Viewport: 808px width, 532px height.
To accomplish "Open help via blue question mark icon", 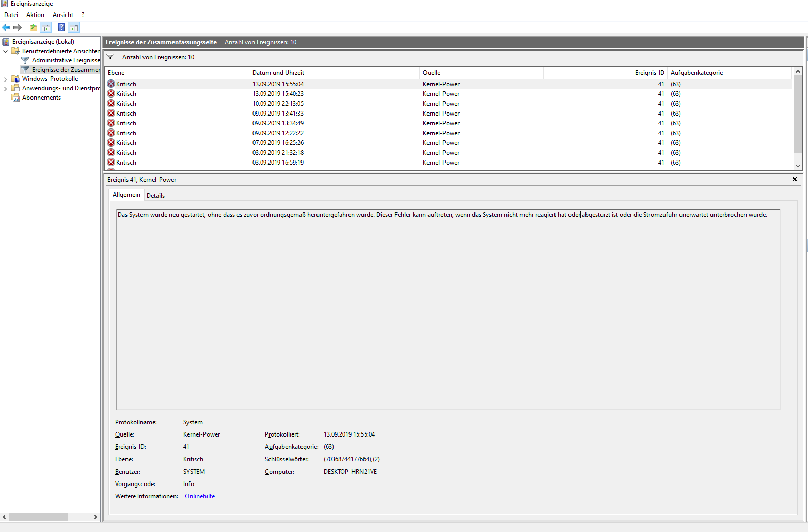I will pyautogui.click(x=61, y=28).
